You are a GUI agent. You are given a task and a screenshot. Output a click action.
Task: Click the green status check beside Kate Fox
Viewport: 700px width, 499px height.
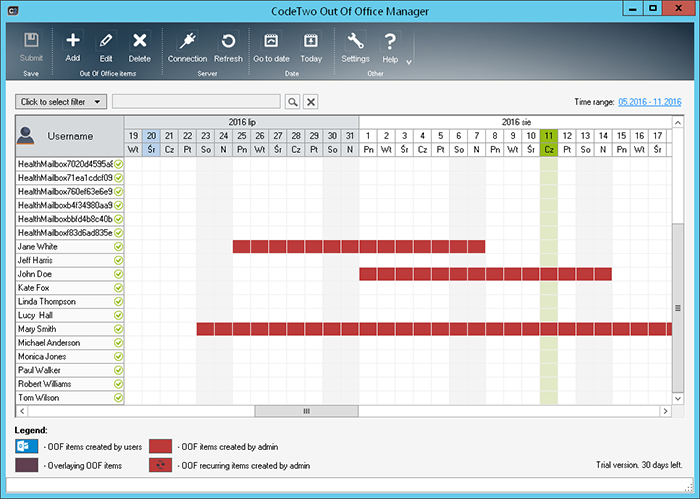118,288
